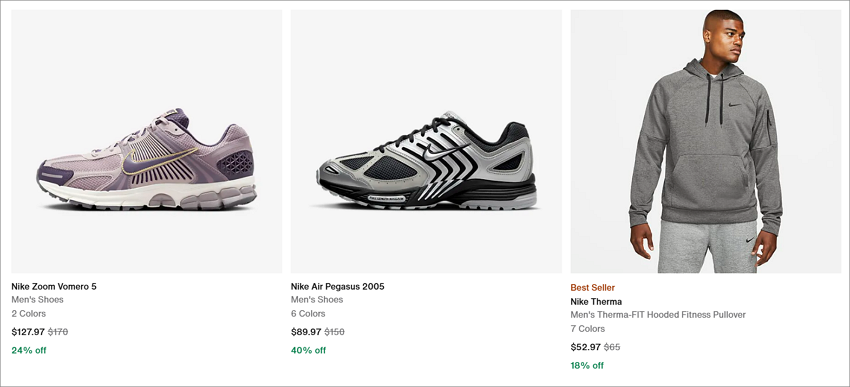Click the $52.97 sale price
This screenshot has width=850, height=387.
tap(586, 347)
